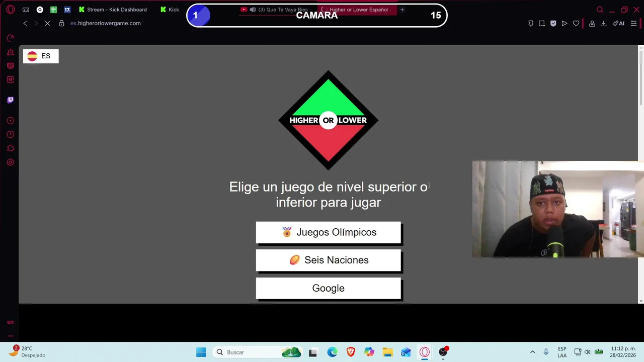Open the downloads icon
This screenshot has width=644, height=362.
click(x=603, y=23)
